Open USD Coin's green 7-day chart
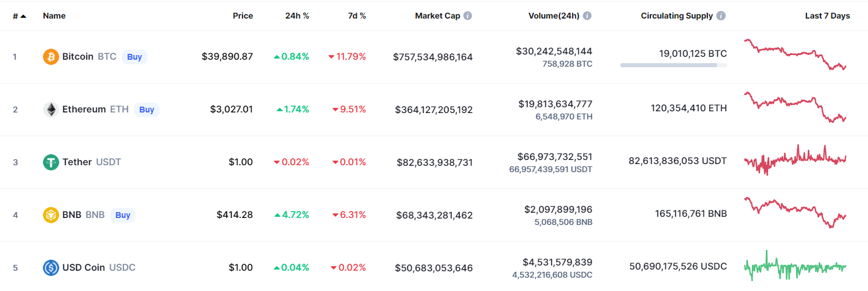The image size is (868, 291). [x=795, y=265]
